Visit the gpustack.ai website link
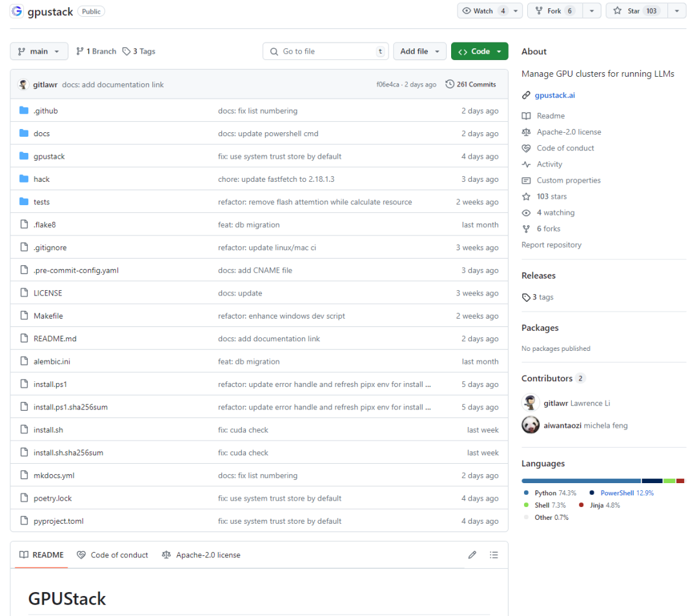The image size is (697, 616). pyautogui.click(x=555, y=95)
